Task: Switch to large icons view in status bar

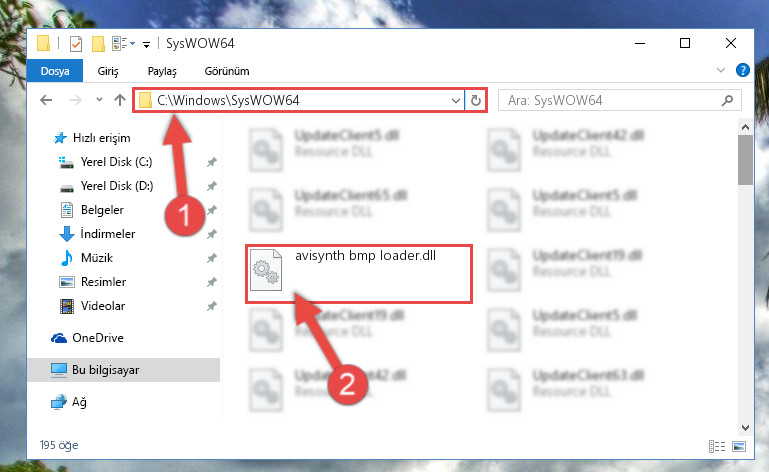Action: (x=739, y=446)
